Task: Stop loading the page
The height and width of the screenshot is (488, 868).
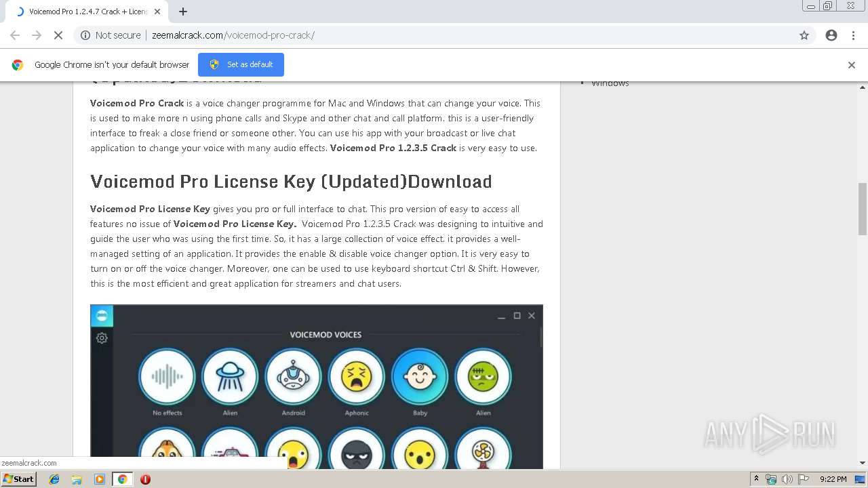Action: pyautogui.click(x=58, y=35)
